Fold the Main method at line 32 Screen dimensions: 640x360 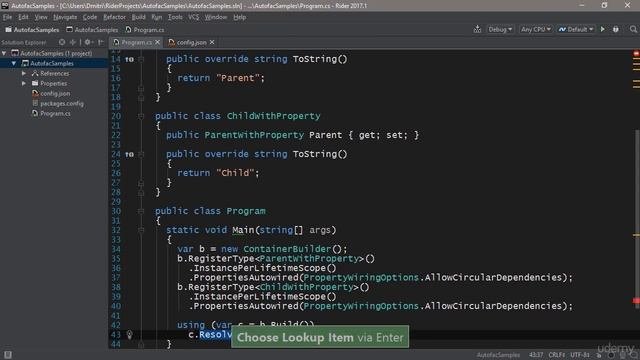coord(140,230)
